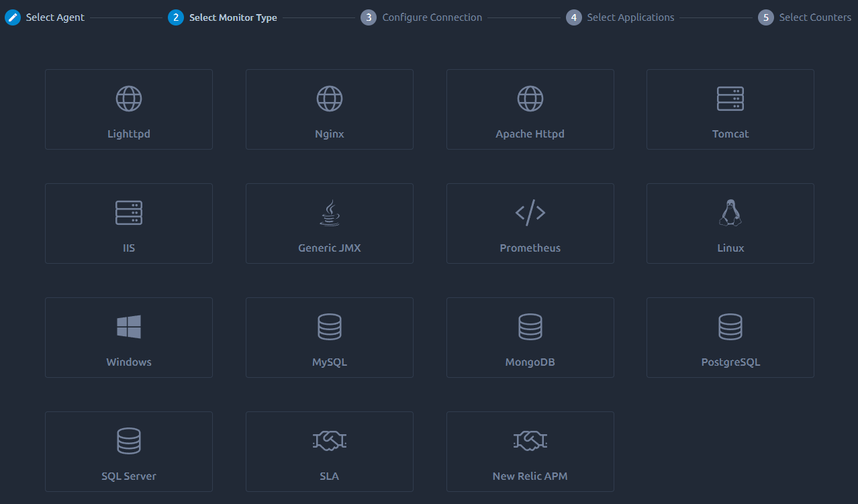Click the MySQL database icon
The image size is (858, 504).
pos(330,327)
